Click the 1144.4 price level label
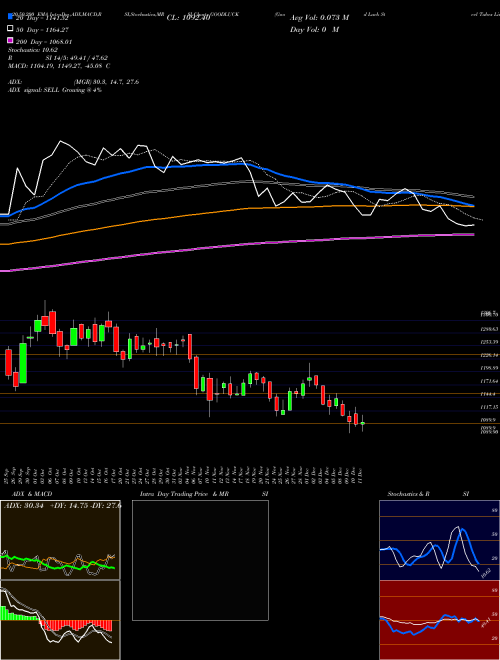 click(x=489, y=394)
